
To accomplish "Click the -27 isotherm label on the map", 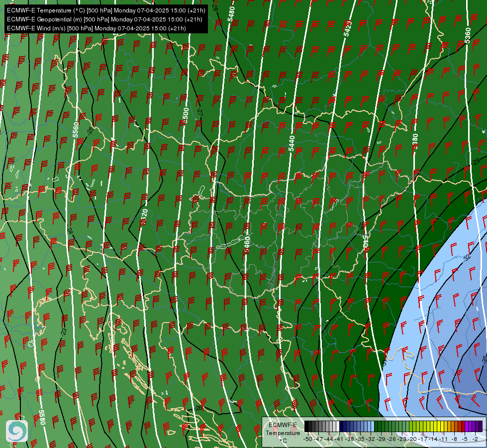I will tap(199, 113).
